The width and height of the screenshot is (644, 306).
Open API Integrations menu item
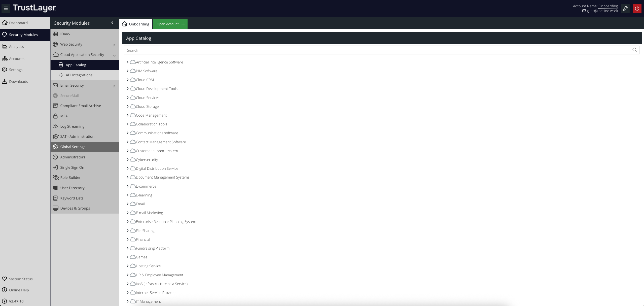coord(85,75)
